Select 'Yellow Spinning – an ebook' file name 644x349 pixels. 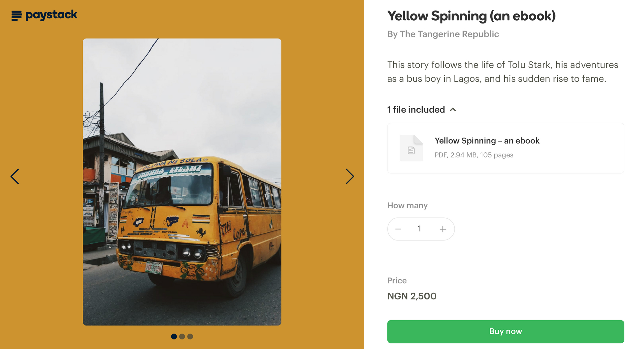487,141
